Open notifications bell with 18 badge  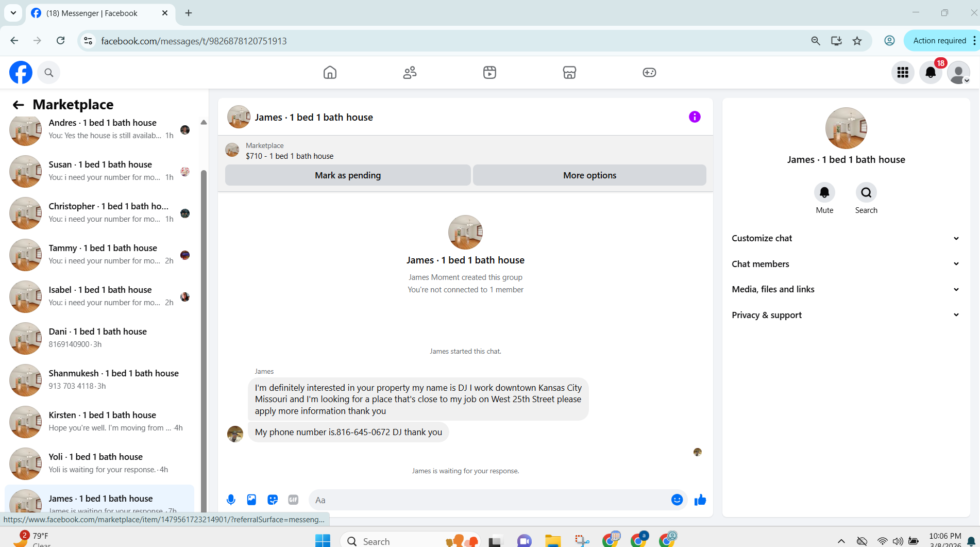(x=931, y=73)
